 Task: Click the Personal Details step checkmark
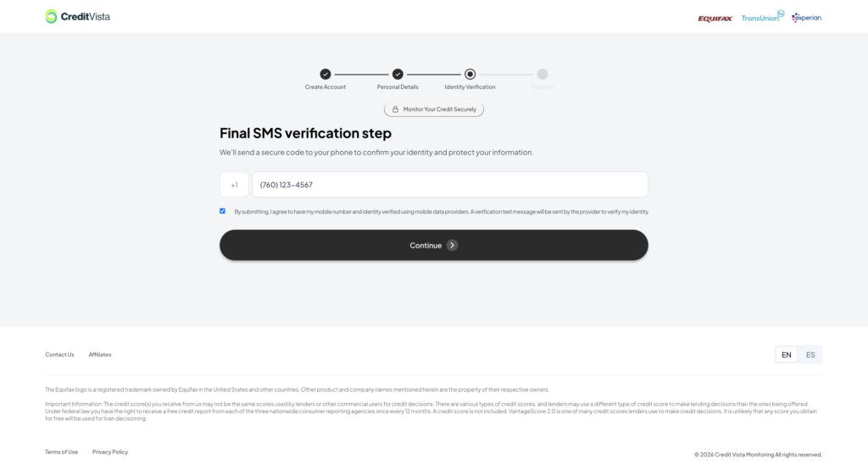398,75
